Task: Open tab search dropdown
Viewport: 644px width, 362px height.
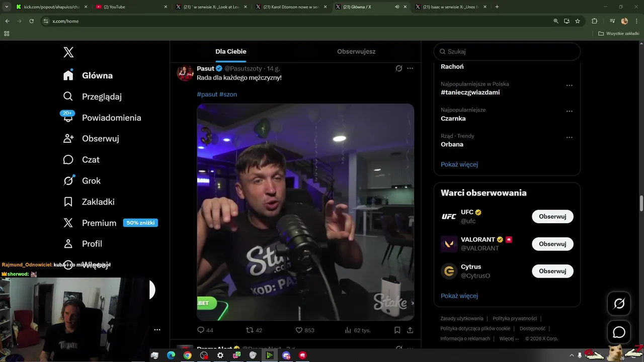Action: (7, 7)
